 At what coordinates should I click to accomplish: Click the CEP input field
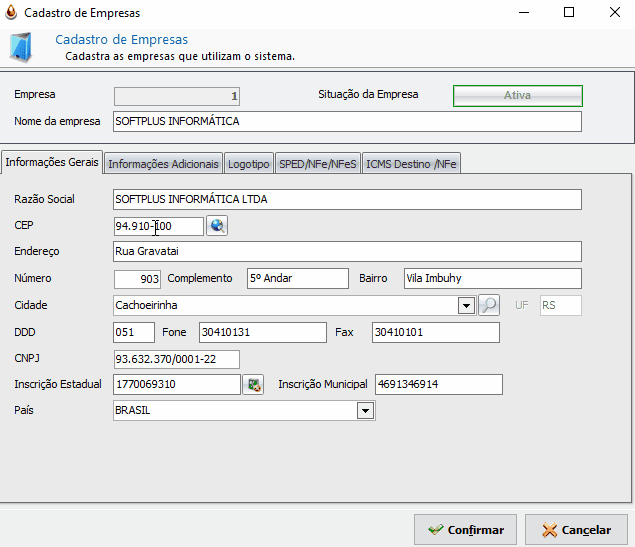pos(158,226)
